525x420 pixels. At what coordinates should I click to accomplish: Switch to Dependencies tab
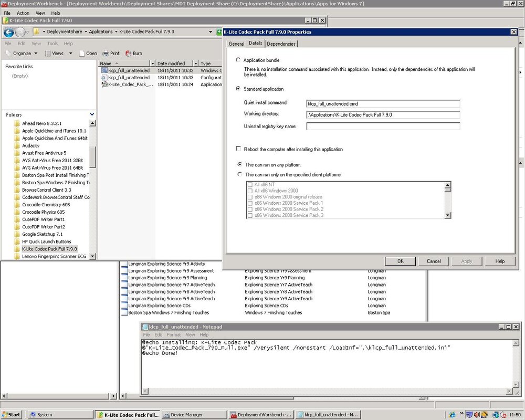click(x=281, y=44)
